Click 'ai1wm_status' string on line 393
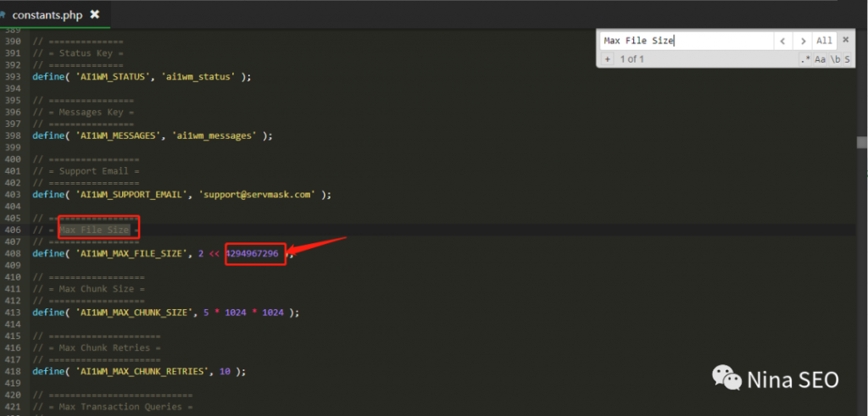This screenshot has width=868, height=416. click(198, 77)
